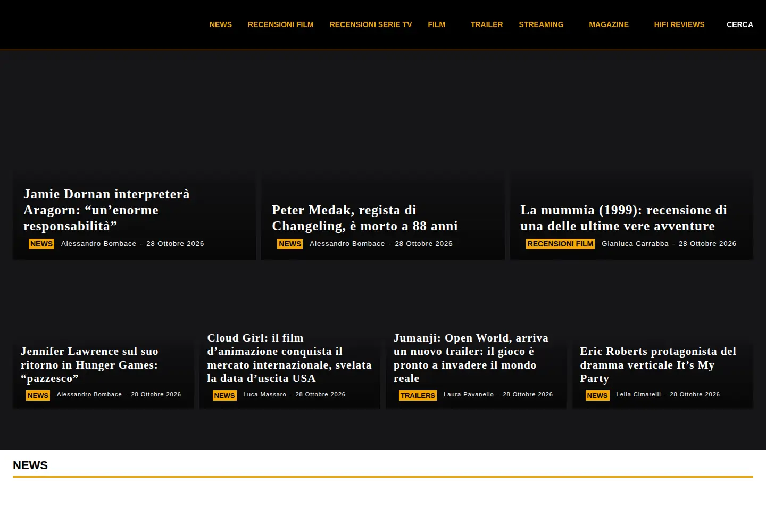Click the NEWS badge under the Jamie Dornan headline

41,244
